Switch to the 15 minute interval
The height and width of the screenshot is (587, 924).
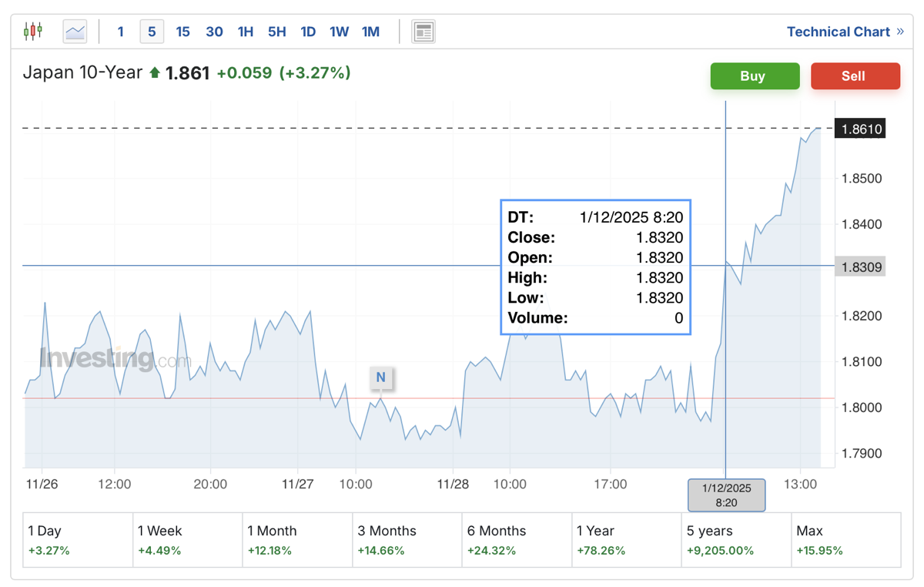coord(182,32)
